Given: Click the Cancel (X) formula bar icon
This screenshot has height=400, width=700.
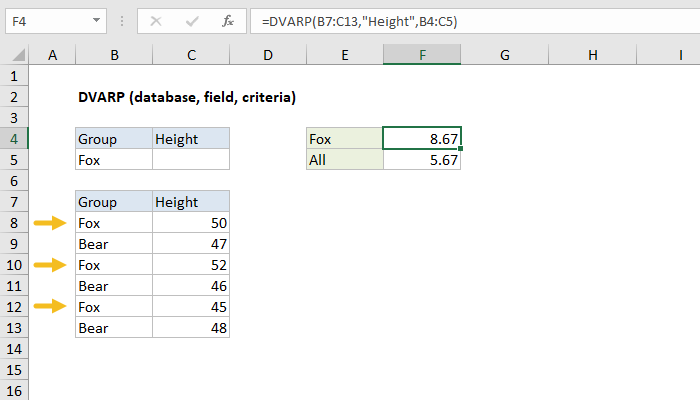Looking at the screenshot, I should pyautogui.click(x=156, y=21).
